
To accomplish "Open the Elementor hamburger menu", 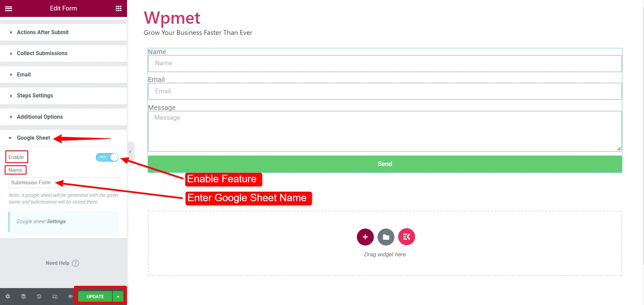I will click(x=8, y=8).
